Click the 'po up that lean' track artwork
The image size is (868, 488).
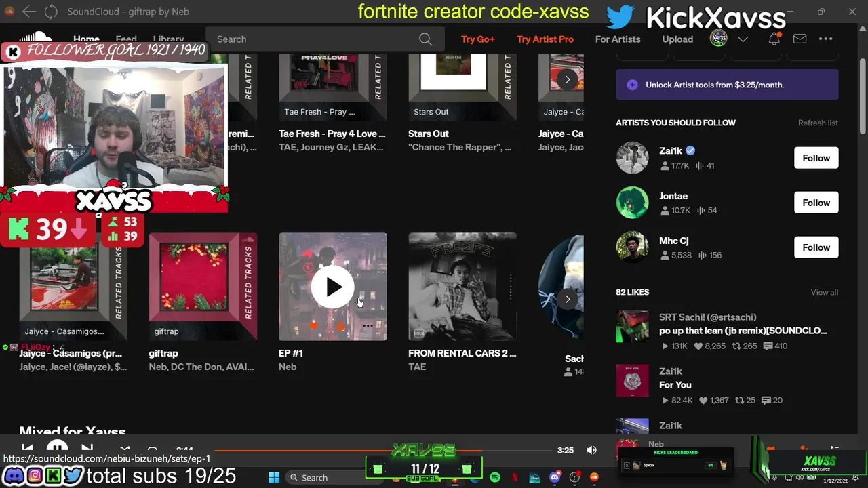coord(632,327)
